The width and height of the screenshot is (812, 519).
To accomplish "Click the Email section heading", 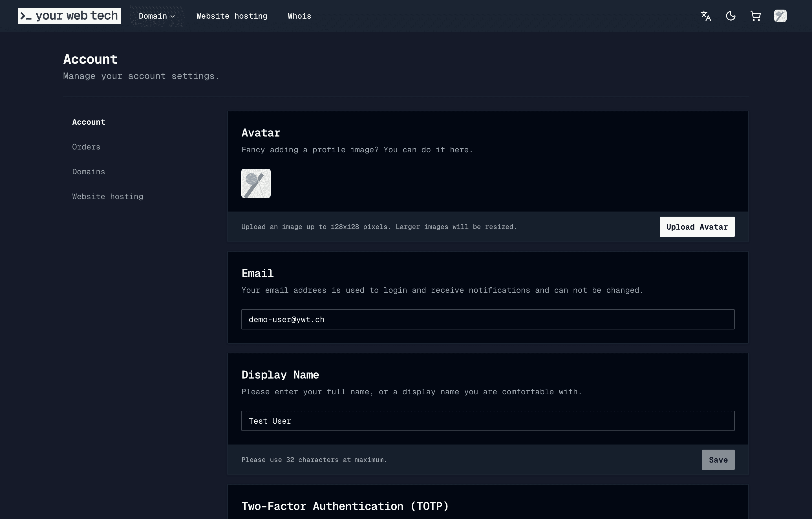I will click(x=258, y=273).
